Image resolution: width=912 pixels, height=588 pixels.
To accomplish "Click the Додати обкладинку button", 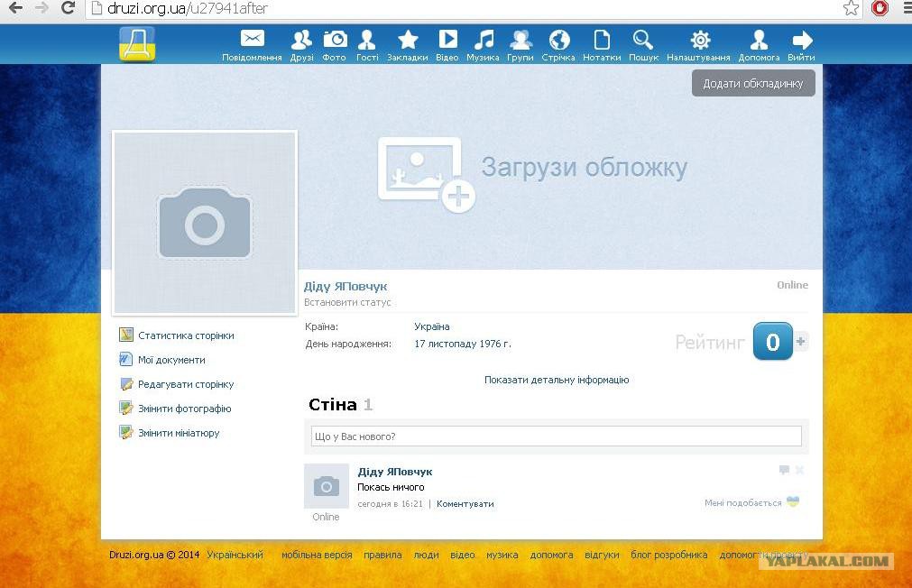I will point(753,83).
